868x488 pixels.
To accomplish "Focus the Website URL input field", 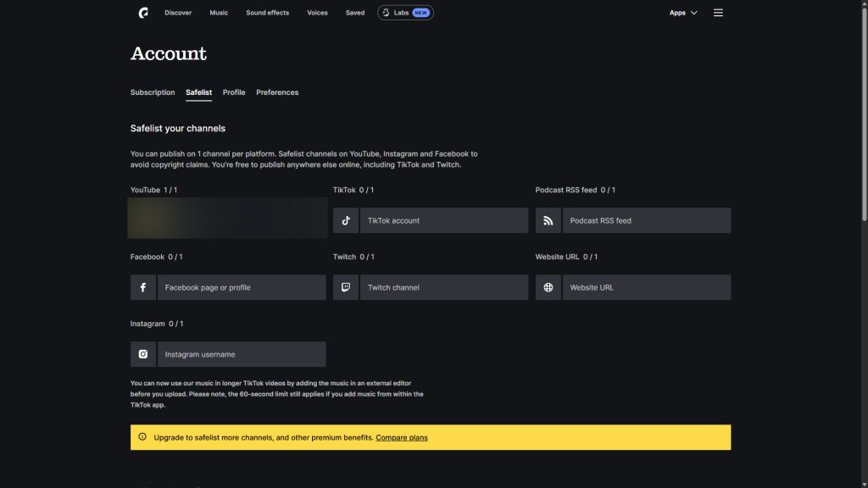I will [x=647, y=288].
